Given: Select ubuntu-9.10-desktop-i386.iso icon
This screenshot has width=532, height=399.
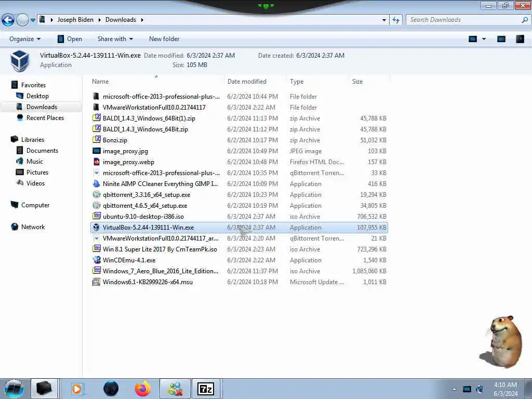Looking at the screenshot, I should coord(96,217).
